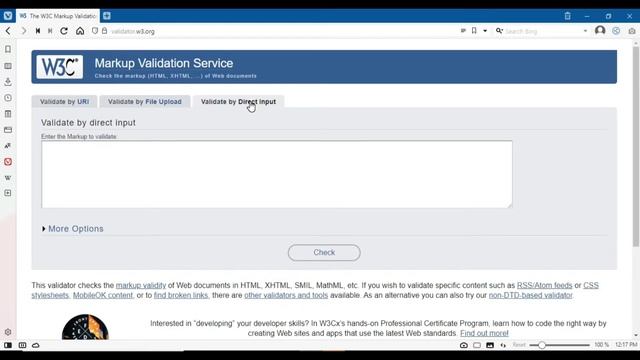
Task: Reset the page zoom level
Action: pyautogui.click(x=519, y=345)
